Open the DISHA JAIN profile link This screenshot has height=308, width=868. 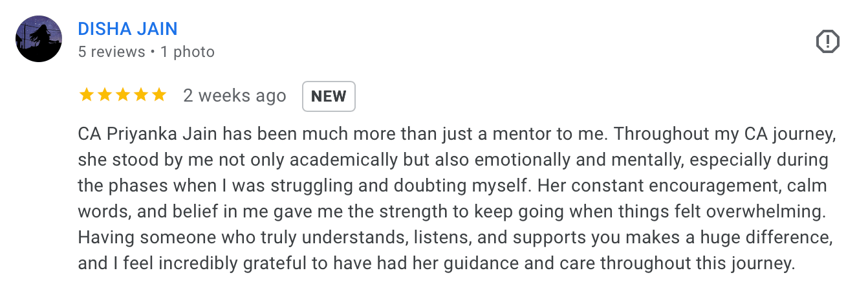(x=127, y=29)
